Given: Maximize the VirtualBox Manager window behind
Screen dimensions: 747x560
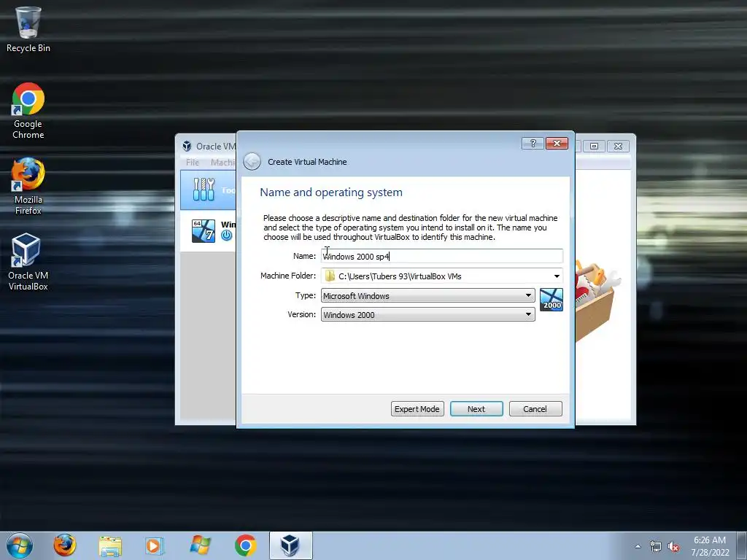Looking at the screenshot, I should tap(594, 146).
